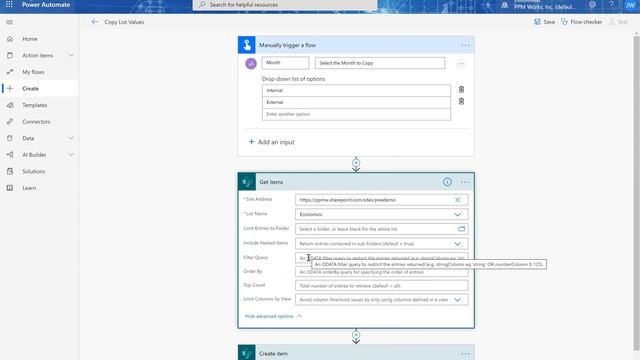Collapse the left navigation hamburger menu

point(9,22)
